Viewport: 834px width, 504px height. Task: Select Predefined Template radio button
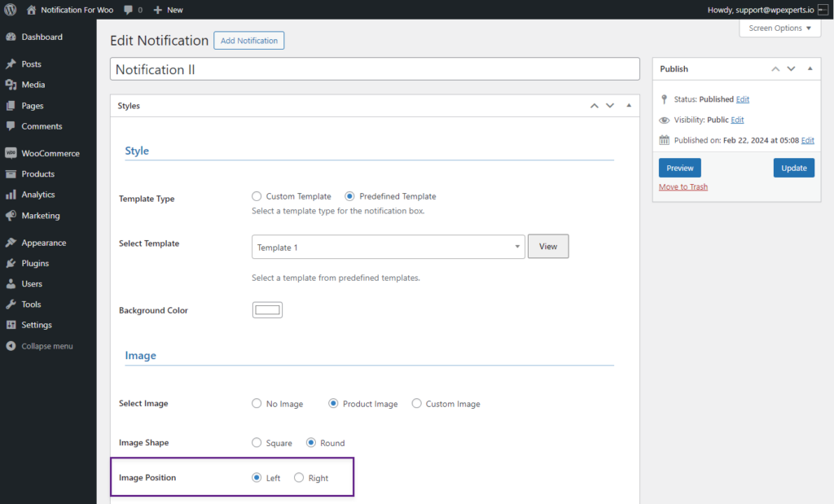(349, 196)
